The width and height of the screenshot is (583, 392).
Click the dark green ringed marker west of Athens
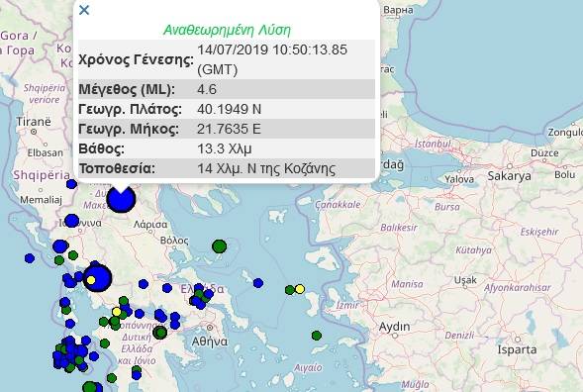point(160,333)
